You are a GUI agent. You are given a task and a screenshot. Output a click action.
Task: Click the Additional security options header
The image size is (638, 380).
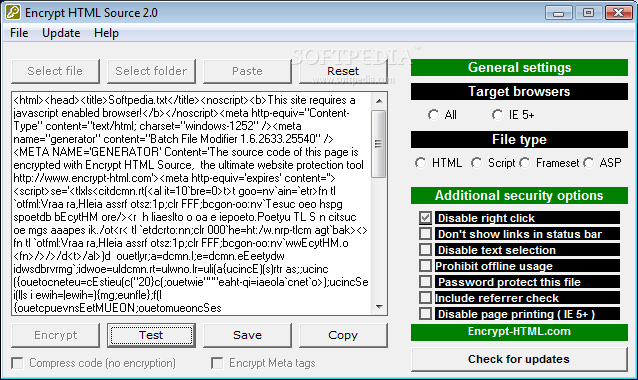519,196
